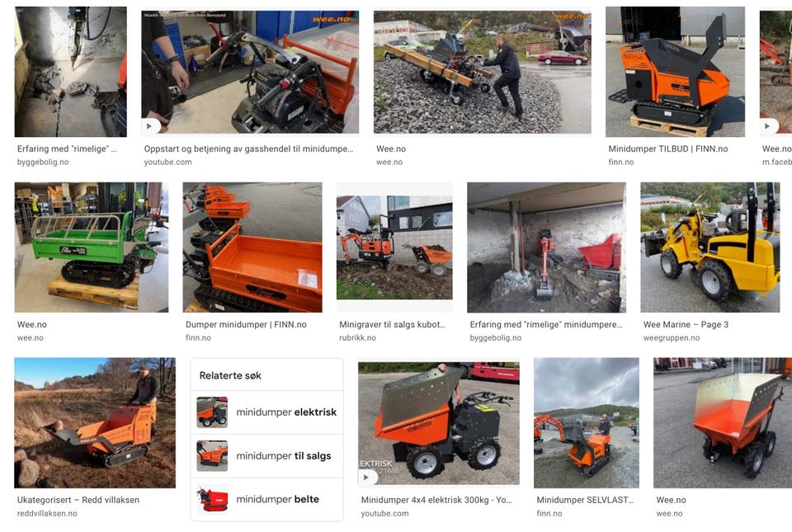Open the man pushing dumper over gravel image
Viewport: 792px width, 532px height.
pyautogui.click(x=483, y=72)
